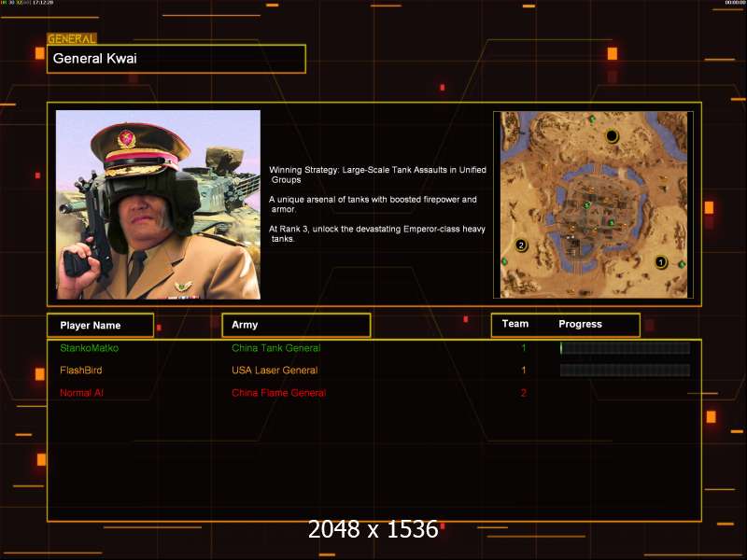Click the Rank 3 Emperor-class tanks text
Screen dimensions: 747x560
coord(377,234)
